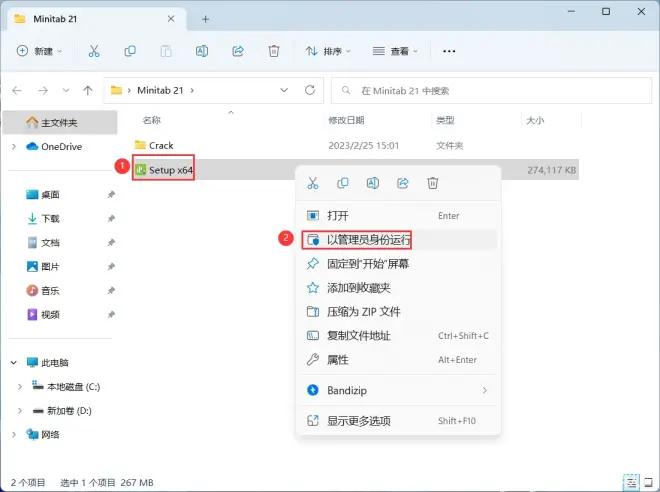660x492 pixels.
Task: Expand OneDrive in the navigation pane
Action: click(x=14, y=146)
